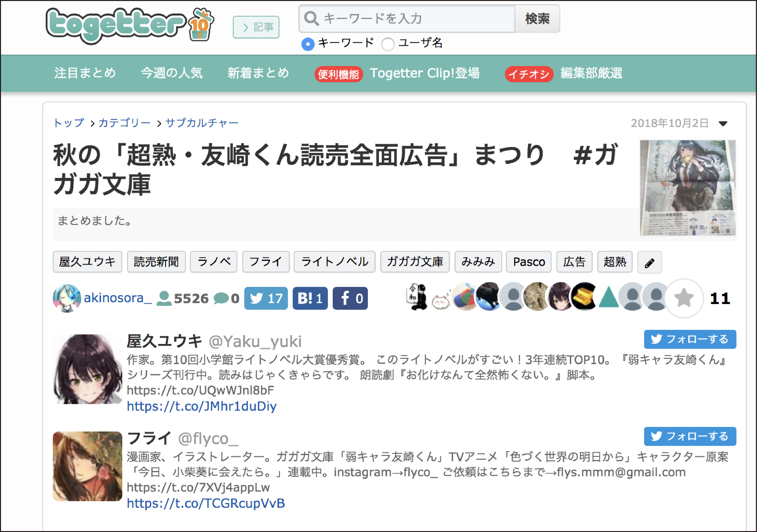Click the 便利機能 red badge
757x532 pixels.
(339, 74)
